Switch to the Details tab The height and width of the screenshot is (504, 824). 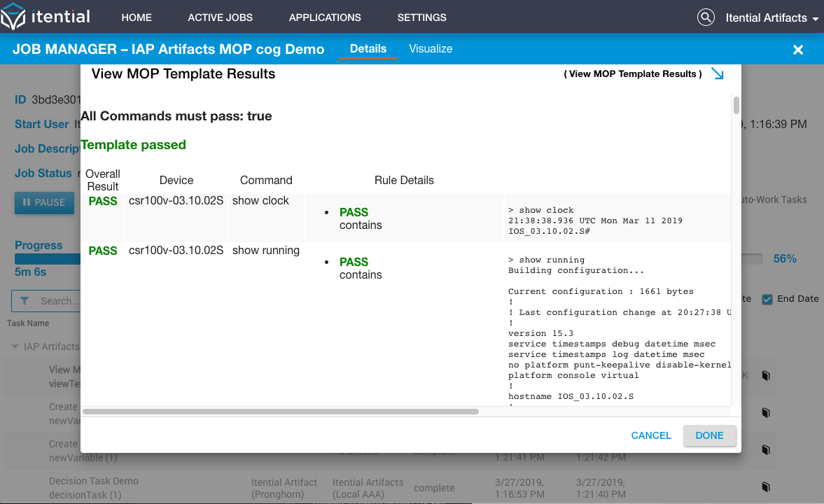pos(368,48)
